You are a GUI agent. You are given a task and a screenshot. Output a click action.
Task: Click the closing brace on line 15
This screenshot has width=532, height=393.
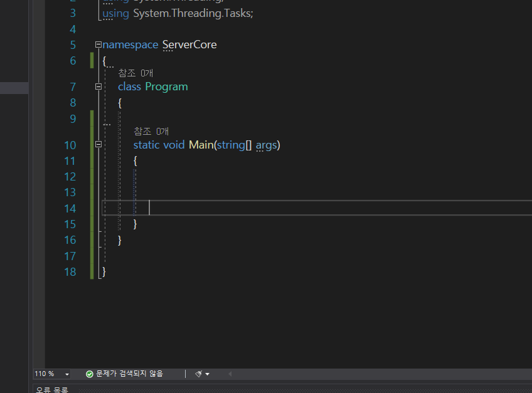tap(135, 224)
